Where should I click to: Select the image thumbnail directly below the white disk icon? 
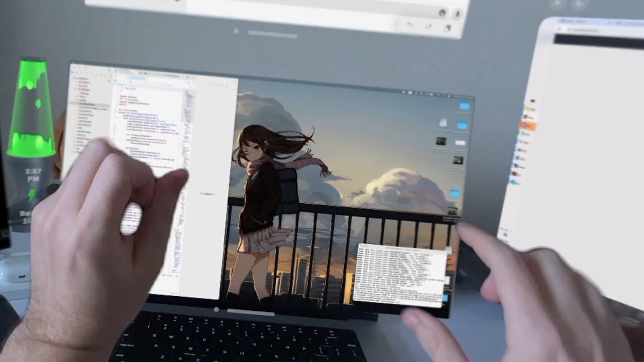tap(441, 141)
